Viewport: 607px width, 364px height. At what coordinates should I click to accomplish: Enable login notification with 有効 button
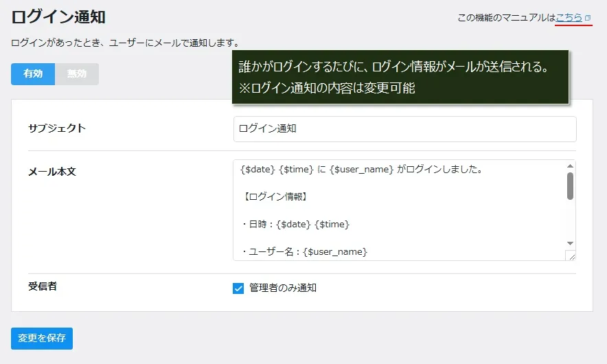(x=33, y=74)
